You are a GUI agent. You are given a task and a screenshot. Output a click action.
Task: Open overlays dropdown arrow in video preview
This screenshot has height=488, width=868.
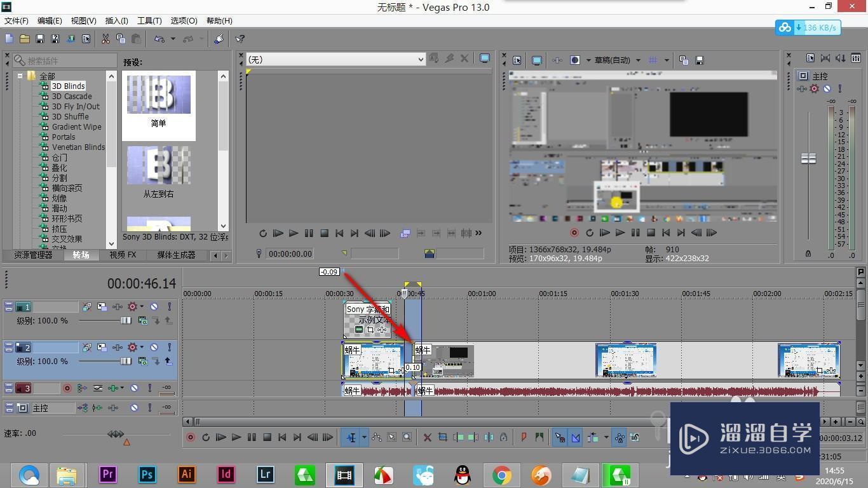[x=667, y=60]
